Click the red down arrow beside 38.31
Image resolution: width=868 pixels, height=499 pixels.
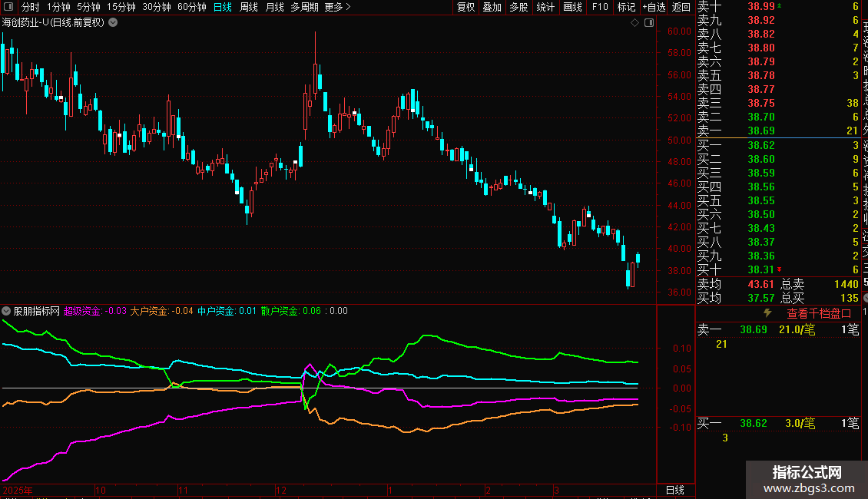[x=780, y=269]
